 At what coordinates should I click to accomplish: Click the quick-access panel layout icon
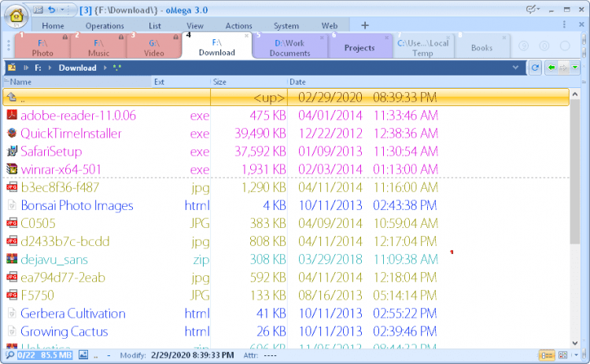pos(38,9)
